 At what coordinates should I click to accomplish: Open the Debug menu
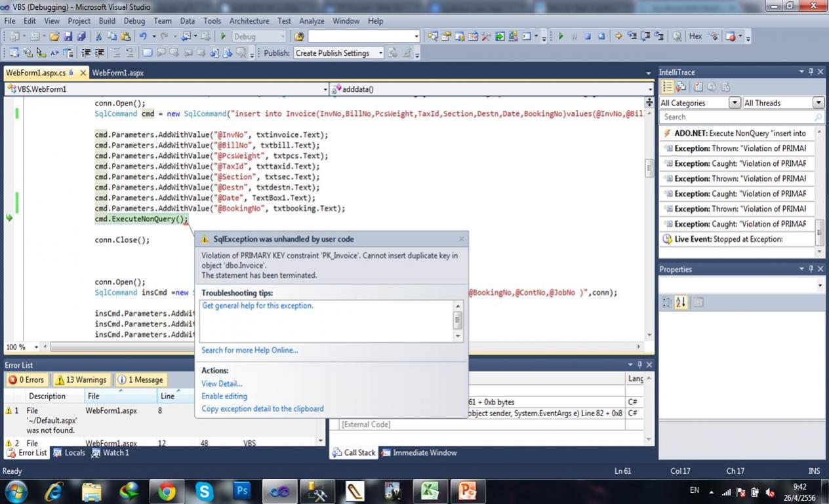pyautogui.click(x=134, y=21)
